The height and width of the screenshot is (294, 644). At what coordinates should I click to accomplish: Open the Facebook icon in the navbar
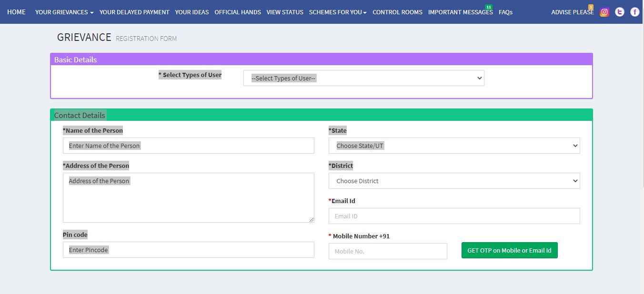tap(634, 12)
